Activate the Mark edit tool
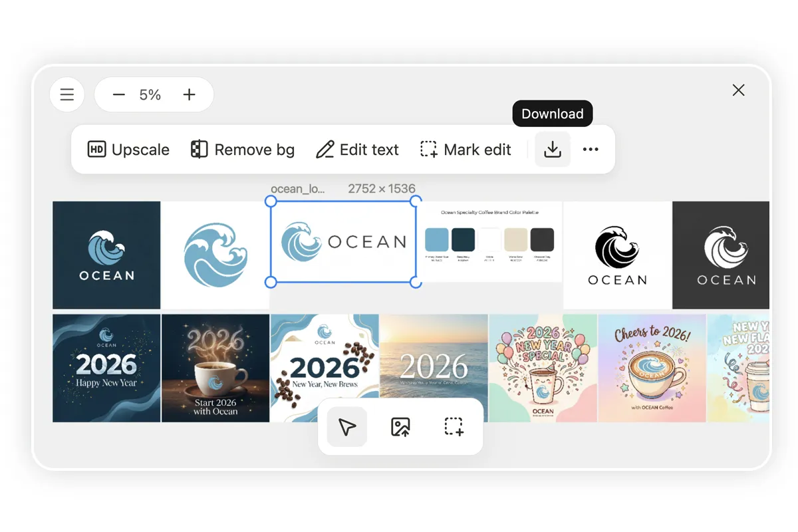 click(x=466, y=150)
